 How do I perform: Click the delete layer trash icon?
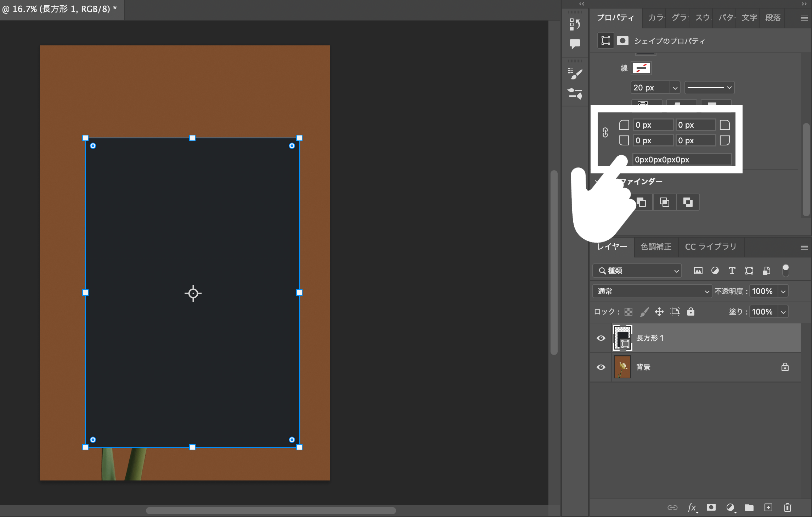pyautogui.click(x=787, y=507)
